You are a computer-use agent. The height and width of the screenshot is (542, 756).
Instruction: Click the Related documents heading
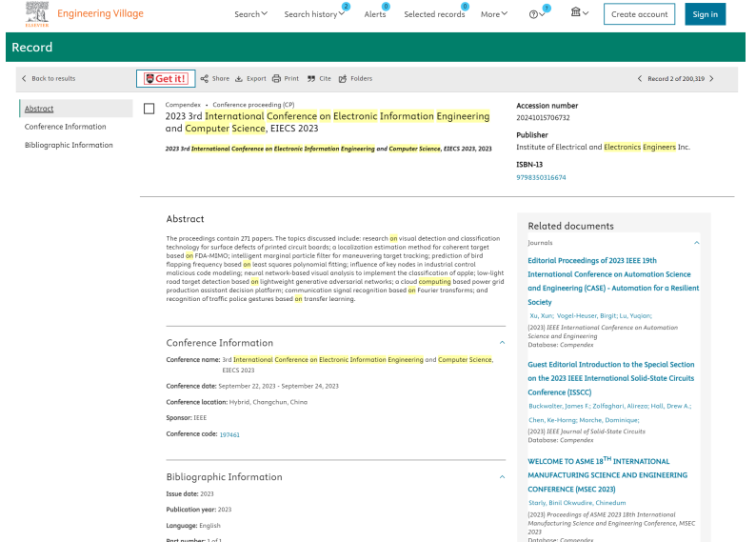[570, 226]
